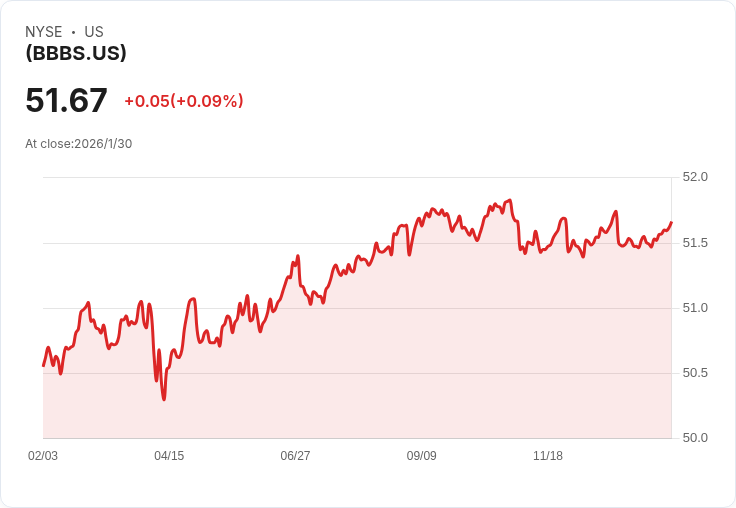Screen dimensions: 736x508
Task: Click the 51.5 price axis label
Action: pyautogui.click(x=695, y=243)
